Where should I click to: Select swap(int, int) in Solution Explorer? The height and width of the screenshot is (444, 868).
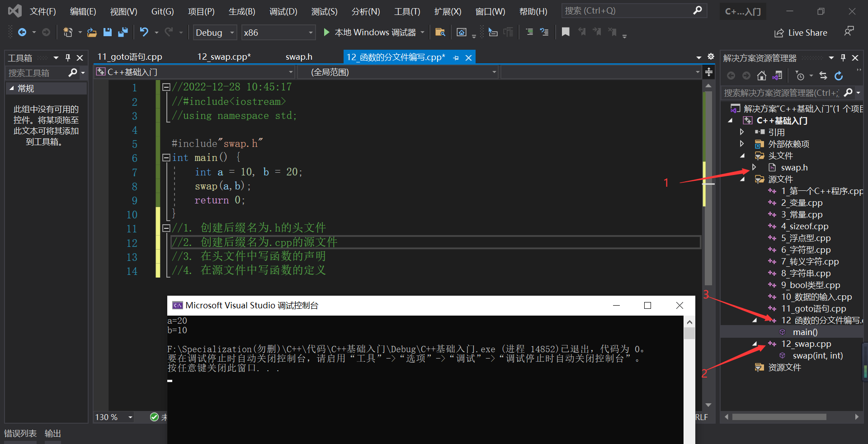click(x=817, y=356)
